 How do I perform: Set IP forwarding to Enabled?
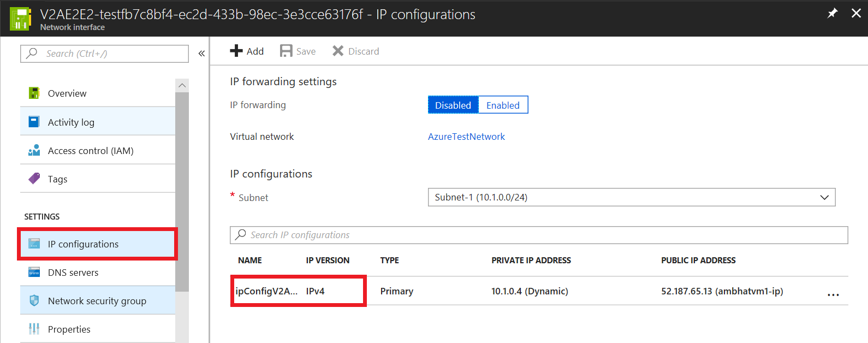(503, 105)
